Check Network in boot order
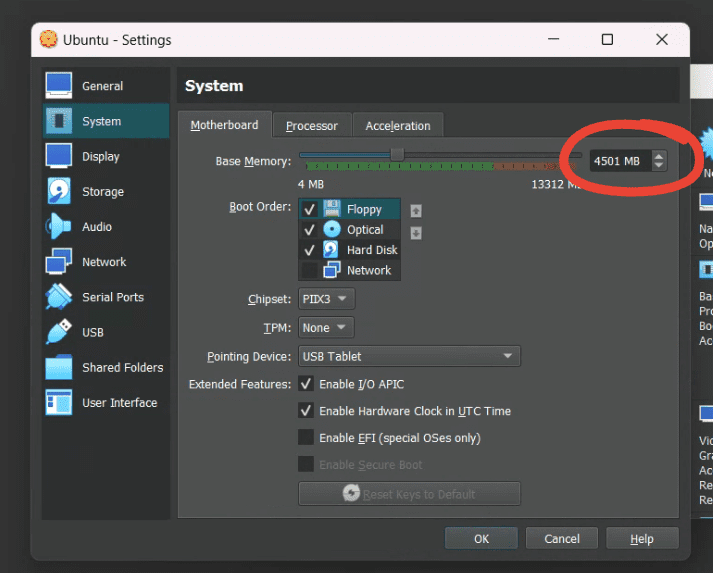 tap(310, 270)
